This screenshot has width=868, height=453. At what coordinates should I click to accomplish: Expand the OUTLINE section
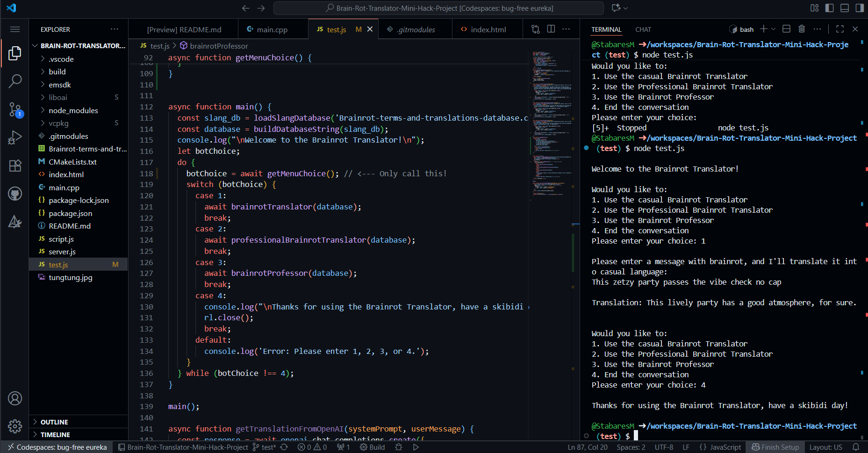[54, 422]
